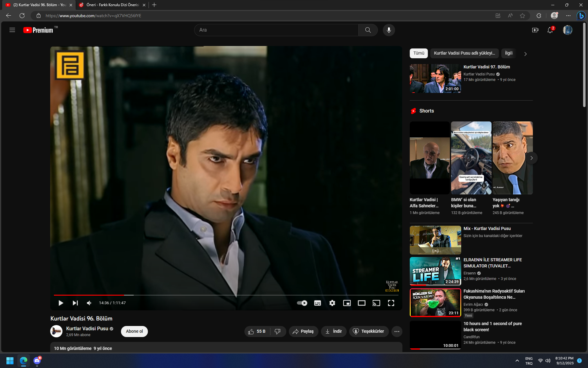This screenshot has width=588, height=368.
Task: Show hidden system tray icons
Action: (x=517, y=361)
